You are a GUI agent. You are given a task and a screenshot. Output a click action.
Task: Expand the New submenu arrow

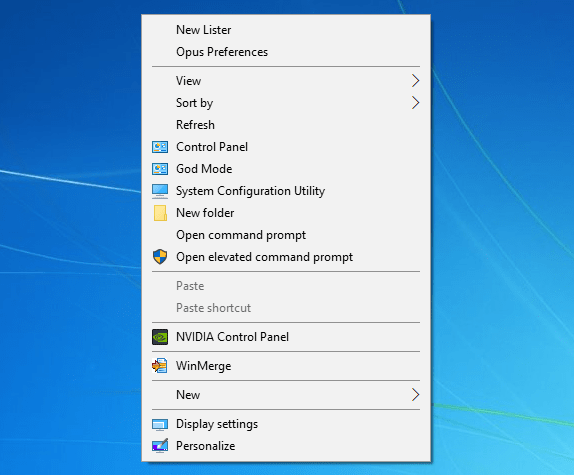[x=415, y=395]
